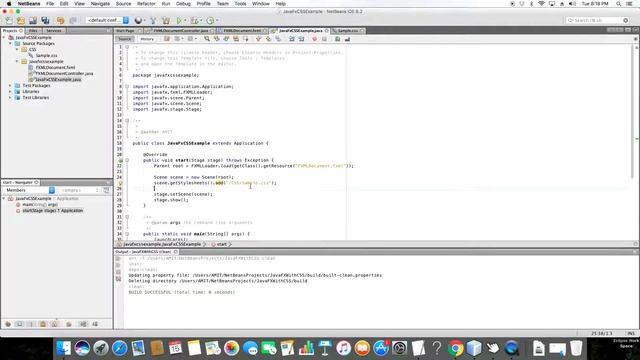Switch to the Files tab
The image size is (640, 360).
coord(33,31)
